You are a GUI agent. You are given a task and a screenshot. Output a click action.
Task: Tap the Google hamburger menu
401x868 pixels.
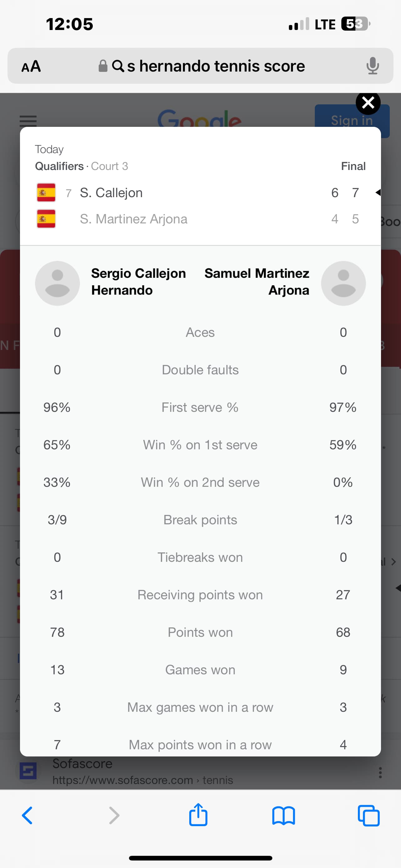click(28, 120)
